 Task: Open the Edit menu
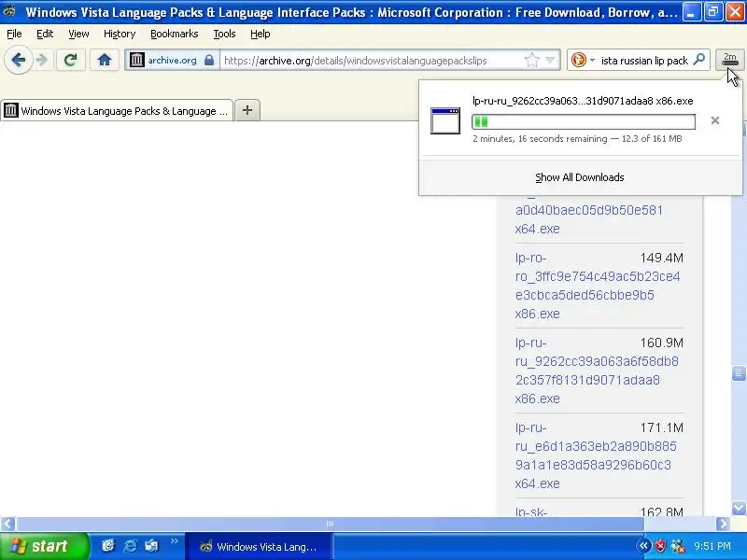coord(45,34)
